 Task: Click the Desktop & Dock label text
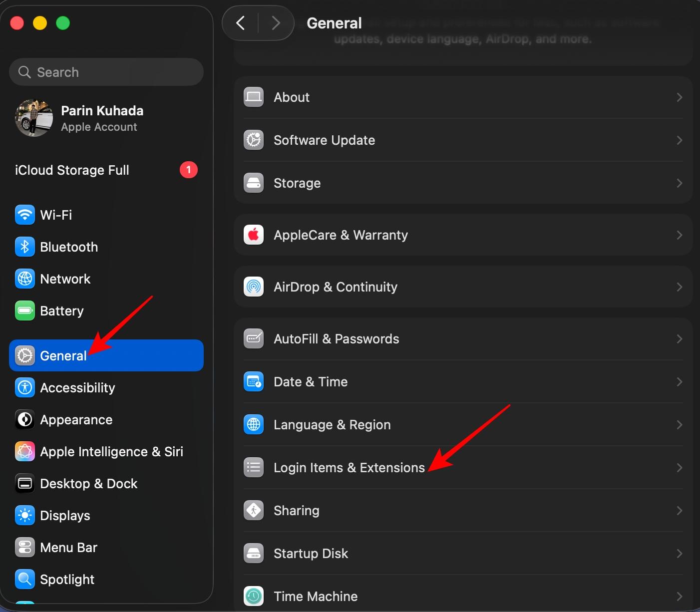(x=89, y=484)
